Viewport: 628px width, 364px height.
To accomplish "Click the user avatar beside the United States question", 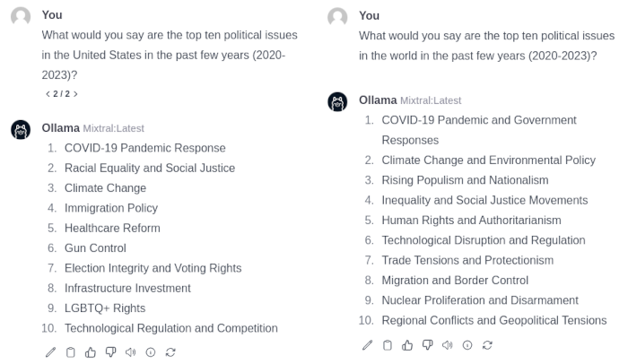I will click(x=21, y=17).
